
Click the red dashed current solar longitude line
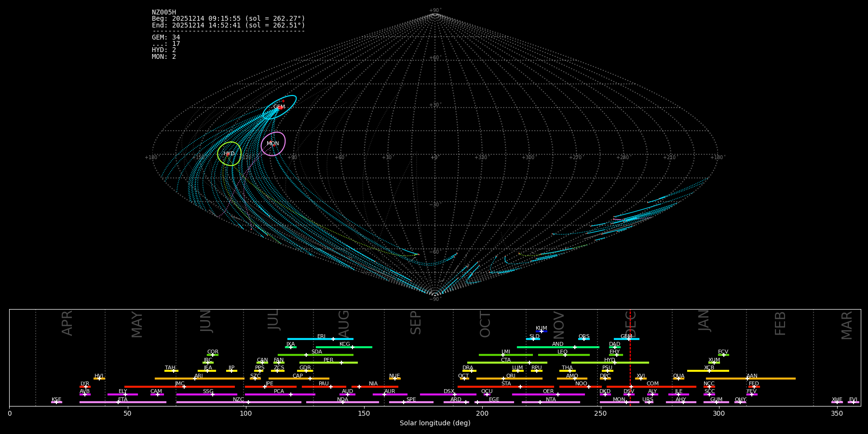630,357
